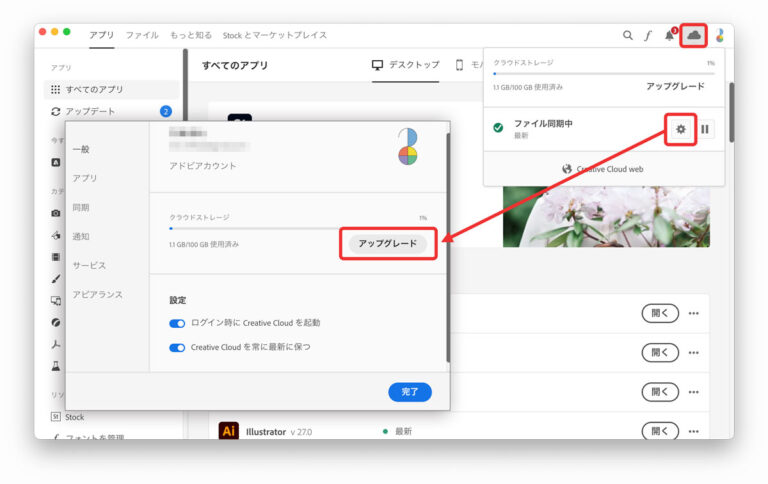Image resolution: width=768 pixels, height=484 pixels.
Task: Open the more options menu for Illustrator
Action: coord(693,431)
